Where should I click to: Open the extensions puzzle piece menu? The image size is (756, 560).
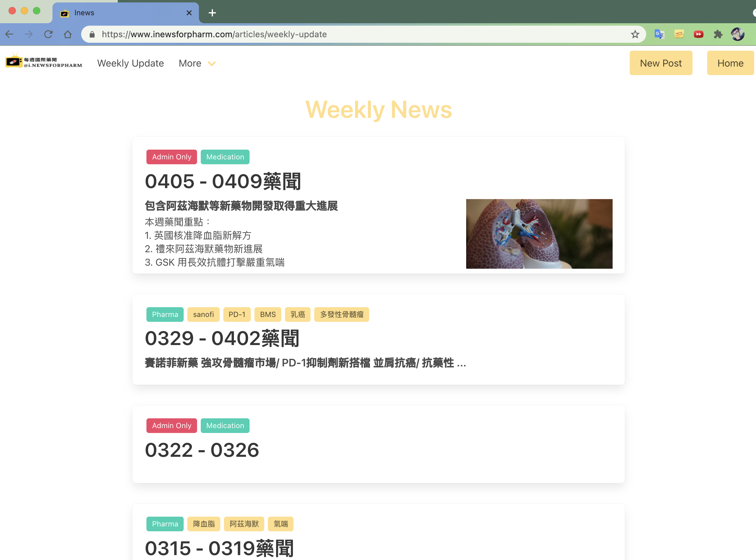718,34
